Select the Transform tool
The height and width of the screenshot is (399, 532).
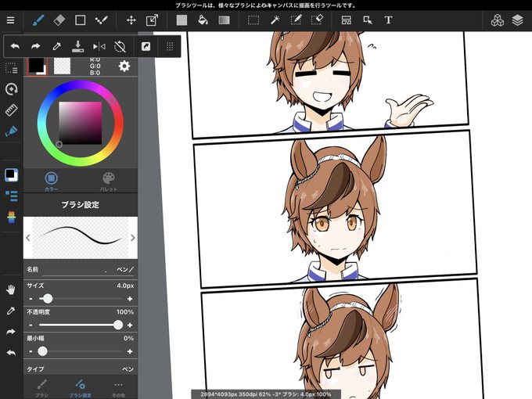152,20
